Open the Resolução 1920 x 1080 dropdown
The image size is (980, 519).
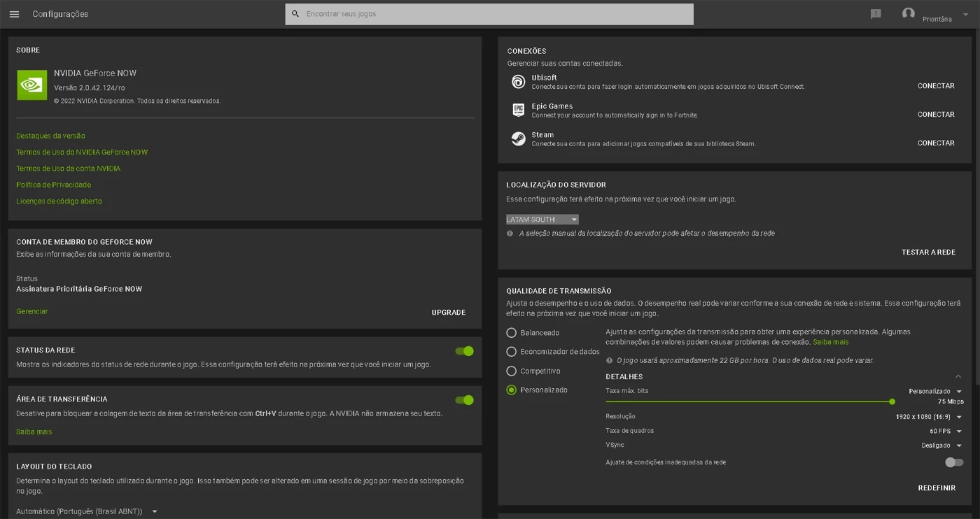pos(929,417)
